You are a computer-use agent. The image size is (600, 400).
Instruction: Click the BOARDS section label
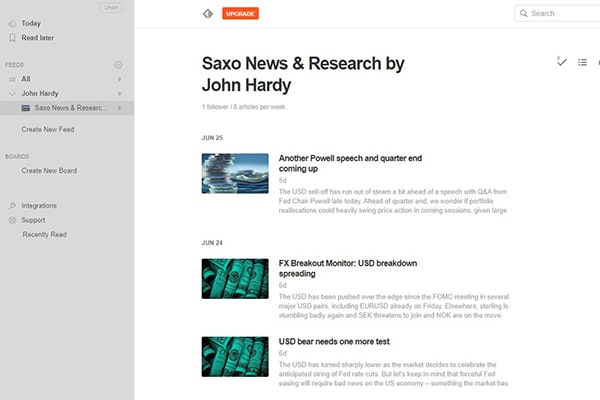17,157
